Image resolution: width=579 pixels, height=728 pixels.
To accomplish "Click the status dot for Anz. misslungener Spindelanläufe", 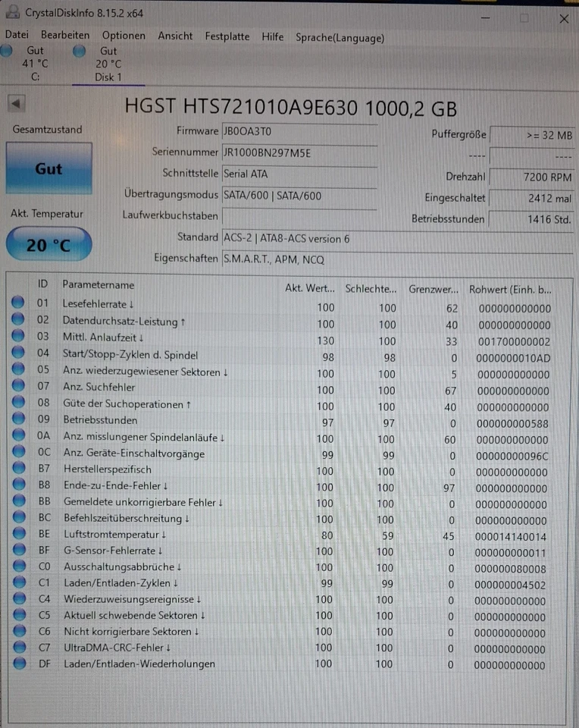I will click(x=18, y=435).
